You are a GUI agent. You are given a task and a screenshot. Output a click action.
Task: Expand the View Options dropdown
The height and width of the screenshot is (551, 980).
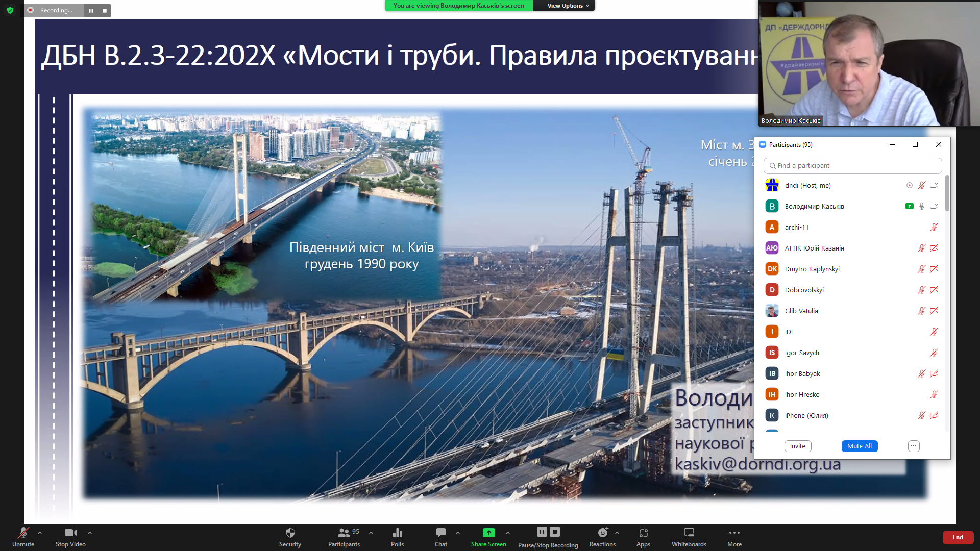[568, 6]
